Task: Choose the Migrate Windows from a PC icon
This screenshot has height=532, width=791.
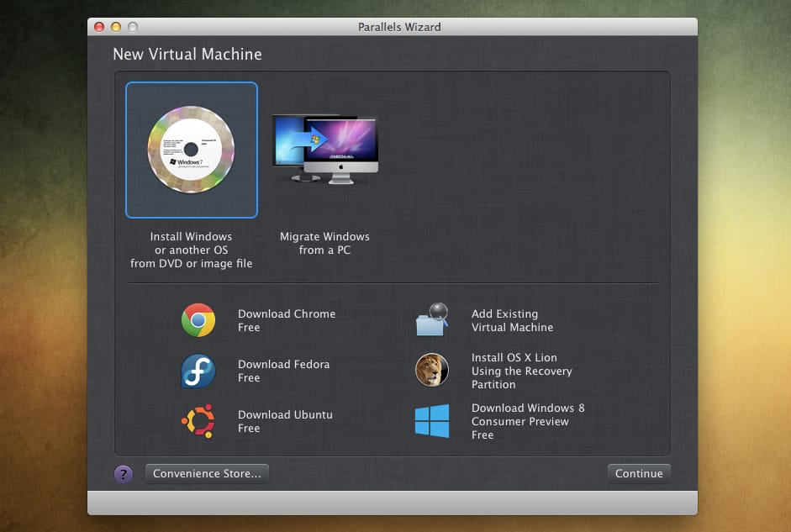Action: 324,150
